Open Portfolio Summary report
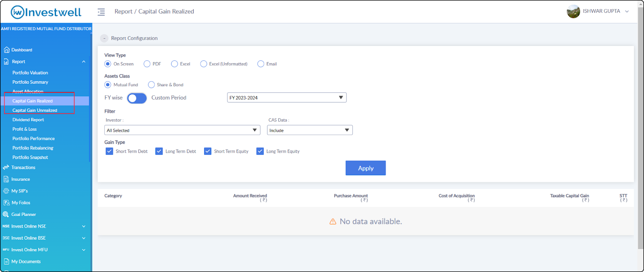The height and width of the screenshot is (272, 644). tap(30, 82)
